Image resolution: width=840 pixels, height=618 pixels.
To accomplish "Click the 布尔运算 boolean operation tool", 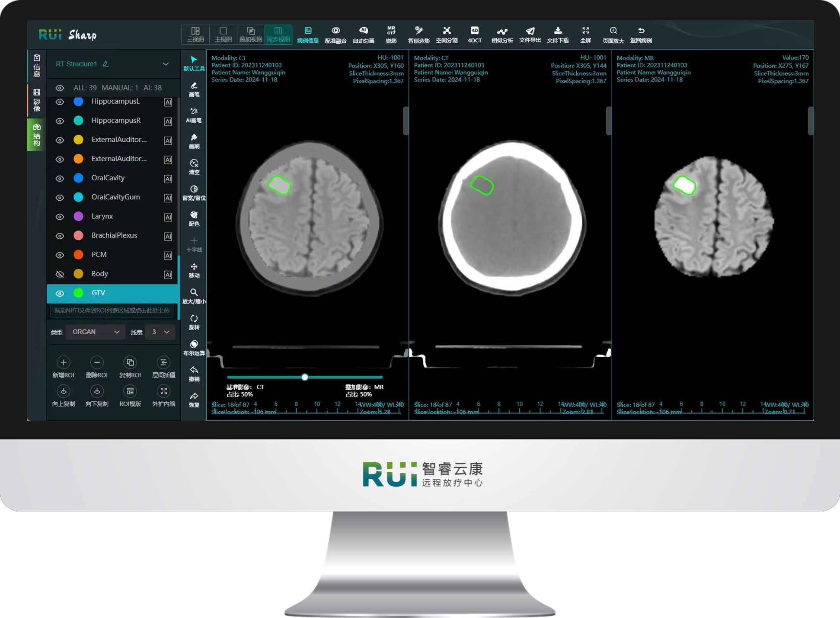I will pos(194,347).
